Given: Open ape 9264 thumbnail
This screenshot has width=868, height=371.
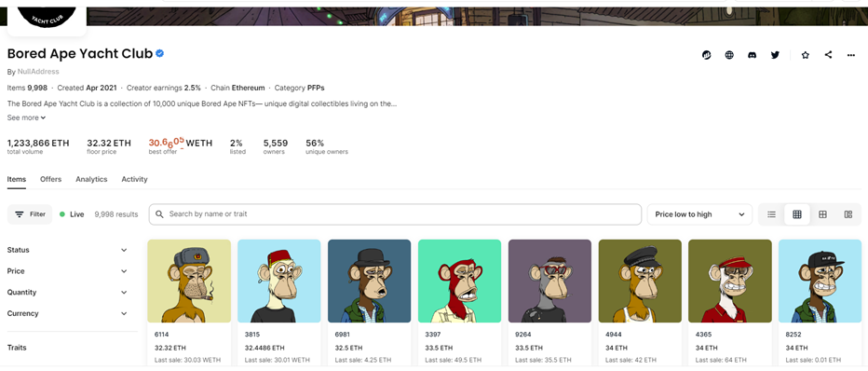Looking at the screenshot, I should [x=549, y=281].
